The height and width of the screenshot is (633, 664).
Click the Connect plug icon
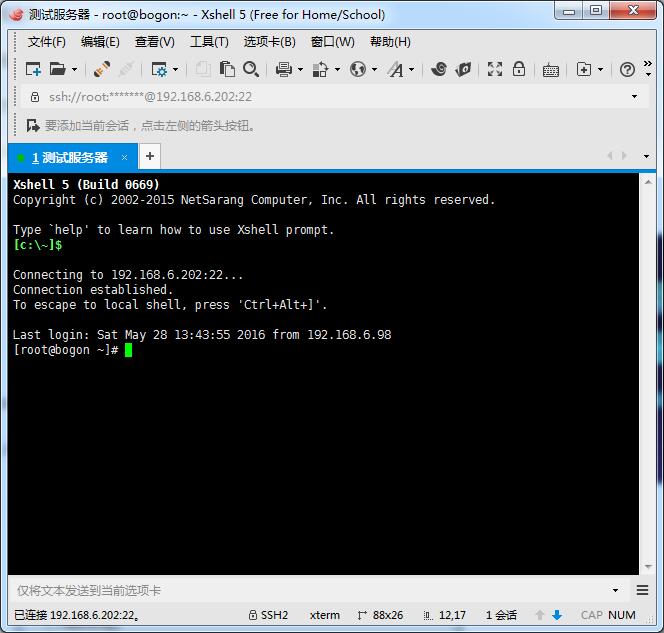point(102,69)
